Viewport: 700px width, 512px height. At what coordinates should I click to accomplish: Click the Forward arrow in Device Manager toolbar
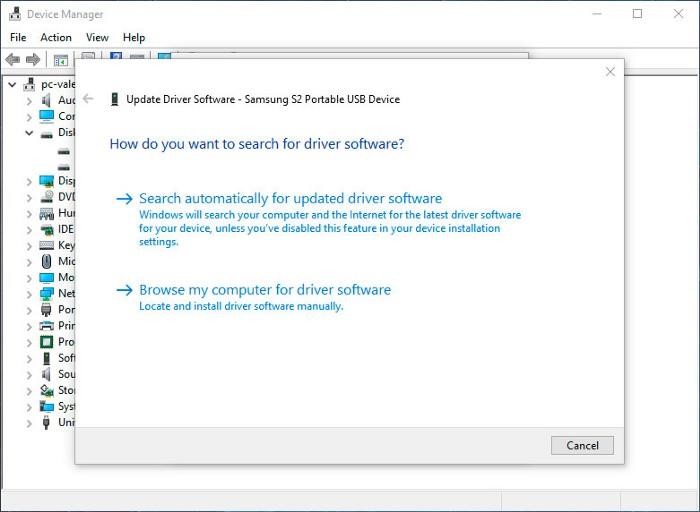33,59
